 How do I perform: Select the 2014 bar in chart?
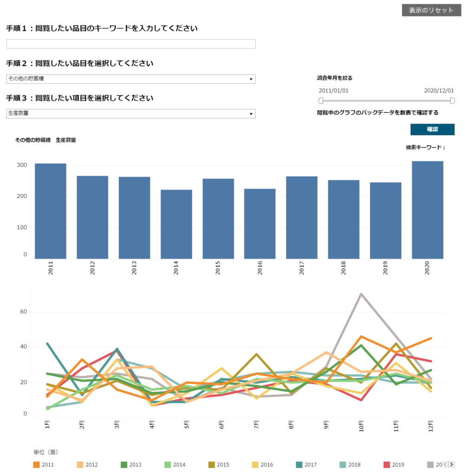coord(176,224)
